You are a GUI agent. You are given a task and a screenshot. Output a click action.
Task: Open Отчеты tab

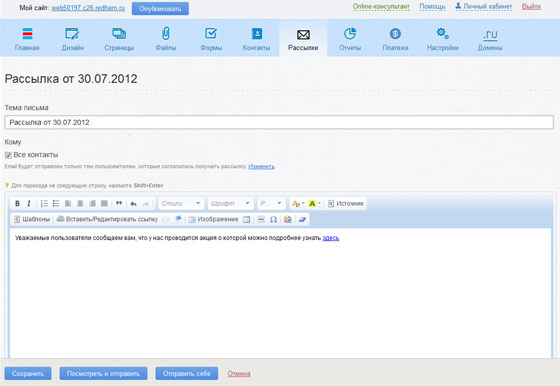pyautogui.click(x=350, y=39)
